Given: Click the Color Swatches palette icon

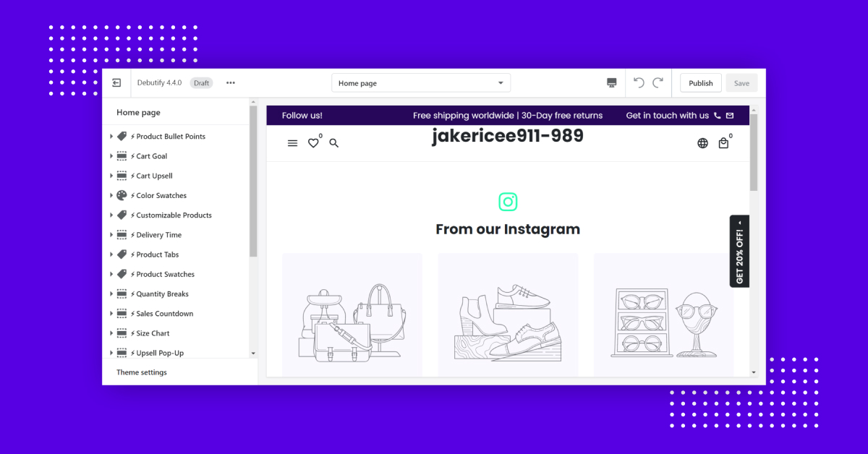Looking at the screenshot, I should tap(122, 195).
